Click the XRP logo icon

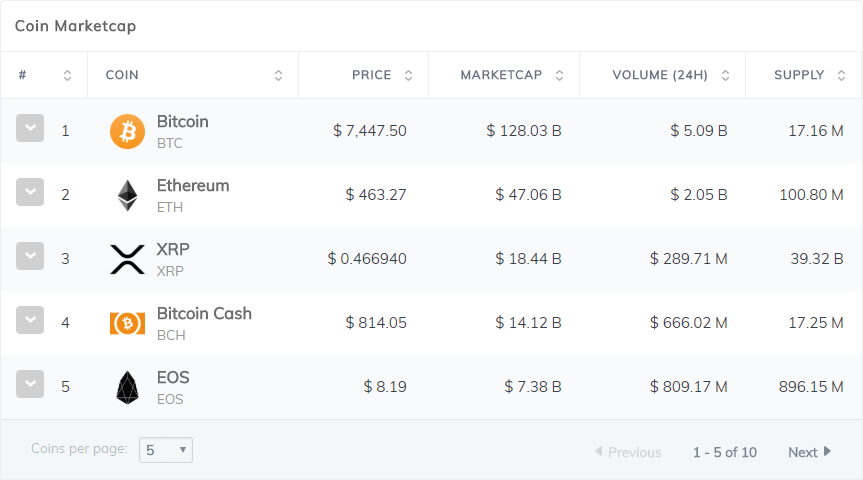coord(127,259)
